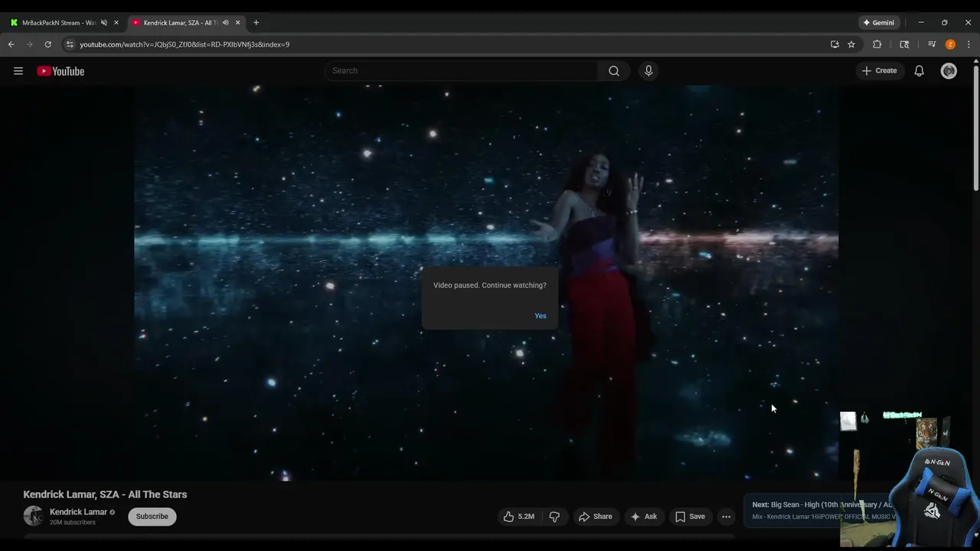Reload the current page
Image resolution: width=980 pixels, height=551 pixels.
pos(47,44)
